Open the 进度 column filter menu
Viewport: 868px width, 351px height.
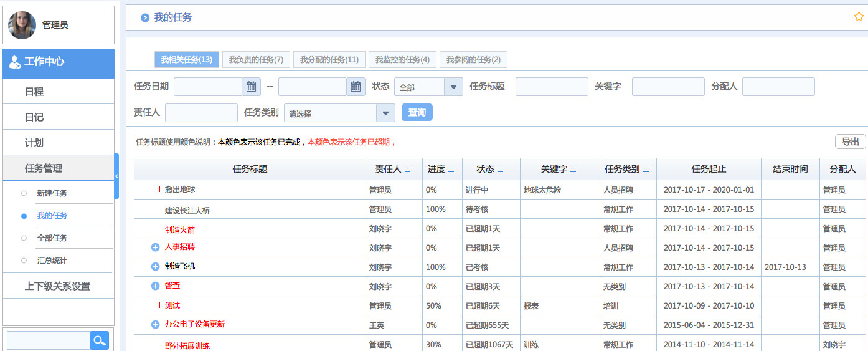(x=451, y=170)
